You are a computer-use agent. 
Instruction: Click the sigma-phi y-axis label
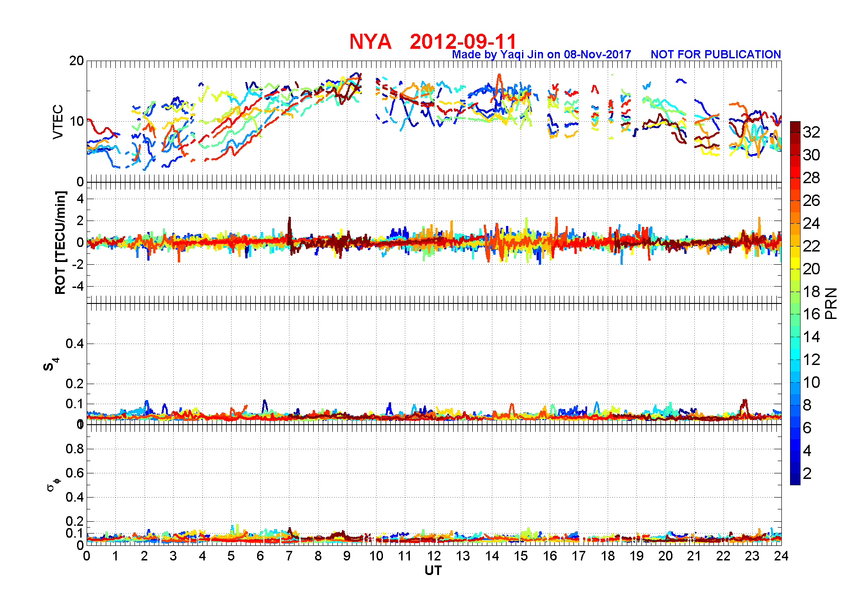[53, 484]
